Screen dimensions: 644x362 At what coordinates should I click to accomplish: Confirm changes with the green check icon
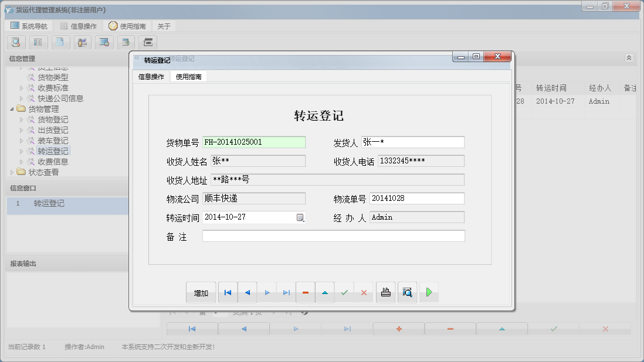344,292
